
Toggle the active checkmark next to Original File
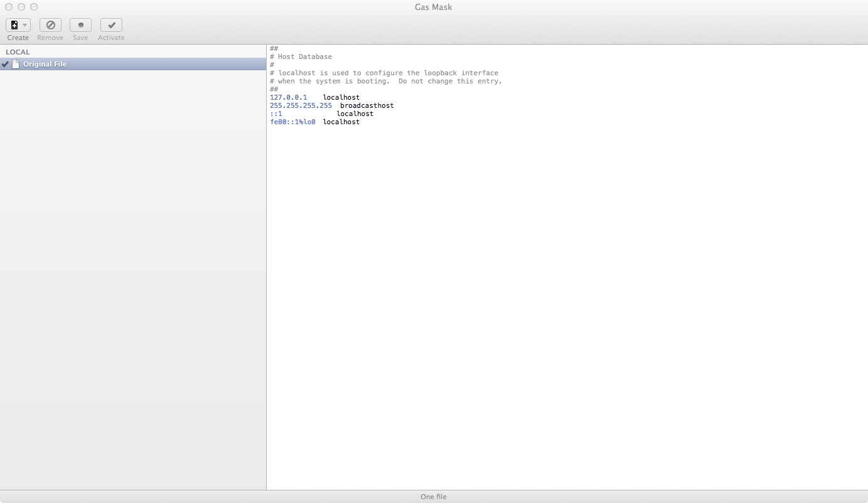[x=5, y=64]
